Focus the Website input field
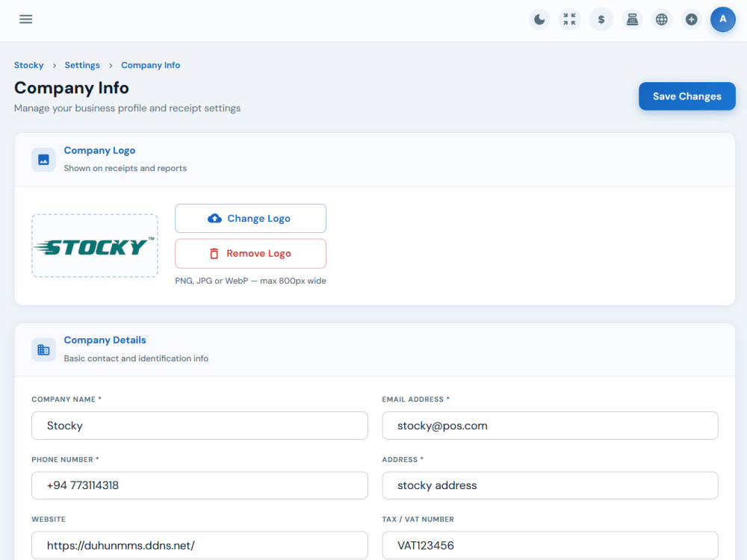The width and height of the screenshot is (747, 560). point(199,545)
